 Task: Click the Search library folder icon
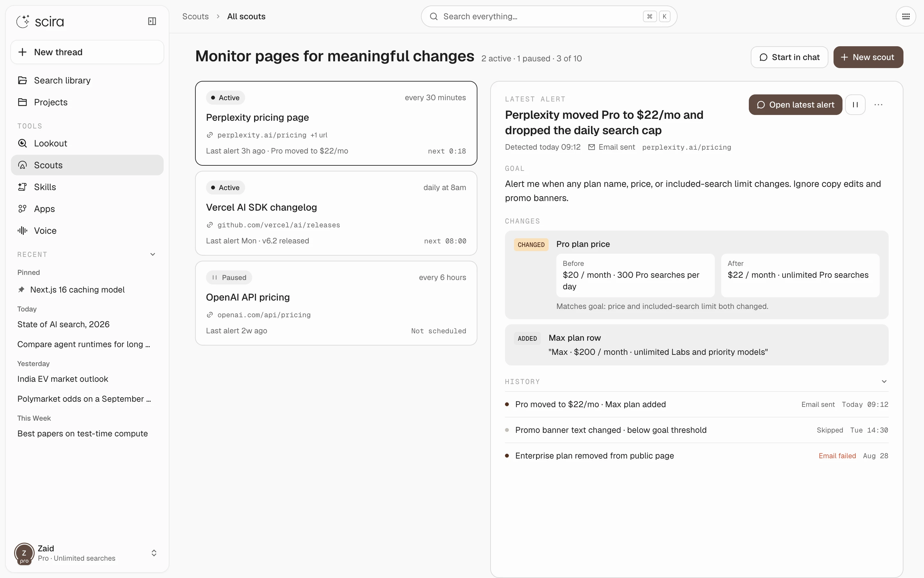pyautogui.click(x=22, y=80)
